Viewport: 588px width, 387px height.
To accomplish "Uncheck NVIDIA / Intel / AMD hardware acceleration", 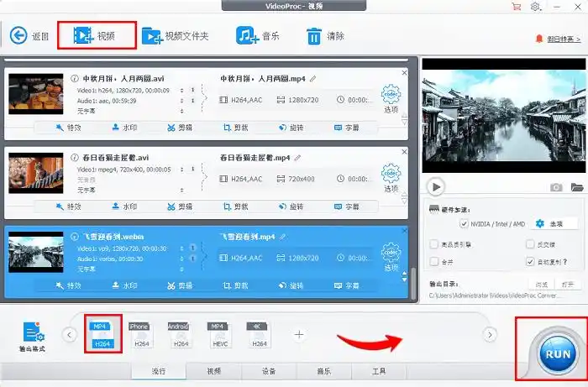I will pos(465,224).
